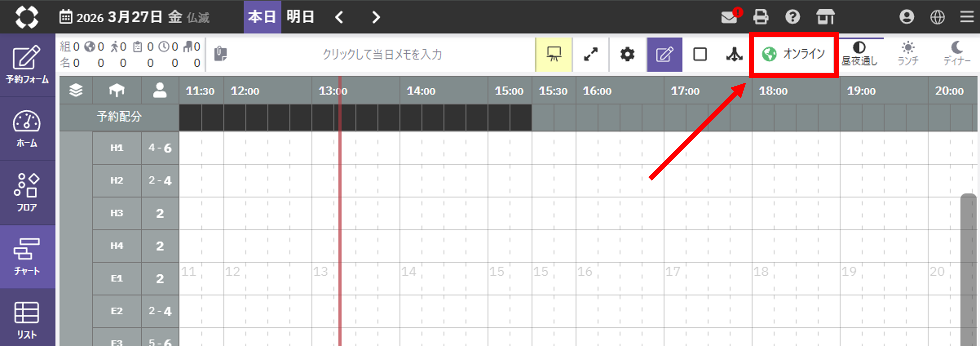The height and width of the screenshot is (346, 980).
Task: Go to next day arrow
Action: pyautogui.click(x=375, y=17)
